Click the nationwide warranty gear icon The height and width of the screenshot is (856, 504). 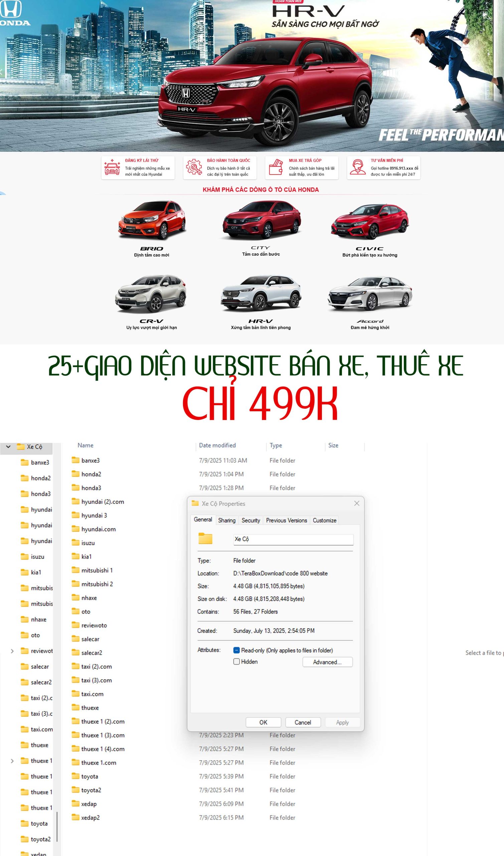pos(194,167)
